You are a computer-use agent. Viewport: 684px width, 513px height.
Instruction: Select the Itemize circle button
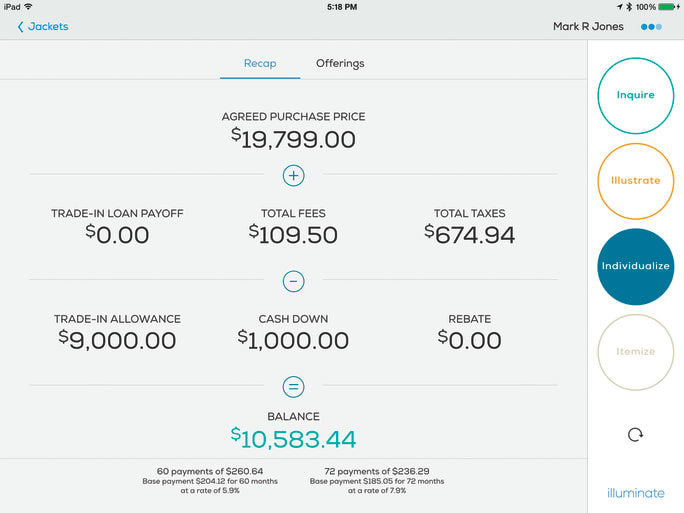tap(635, 351)
